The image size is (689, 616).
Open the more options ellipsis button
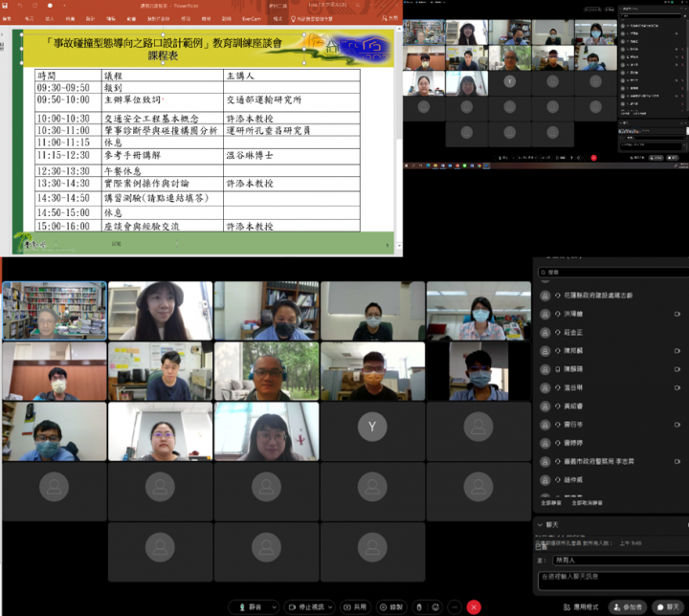[x=454, y=606]
